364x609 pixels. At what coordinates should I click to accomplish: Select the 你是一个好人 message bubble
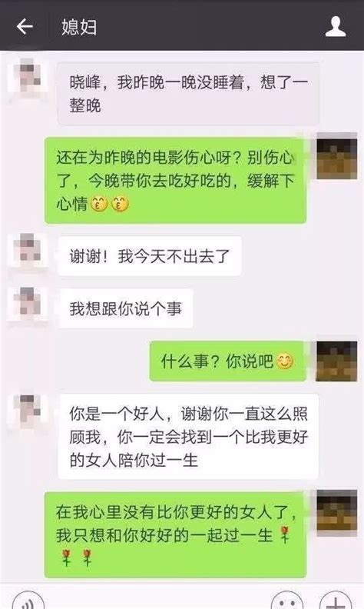(189, 436)
